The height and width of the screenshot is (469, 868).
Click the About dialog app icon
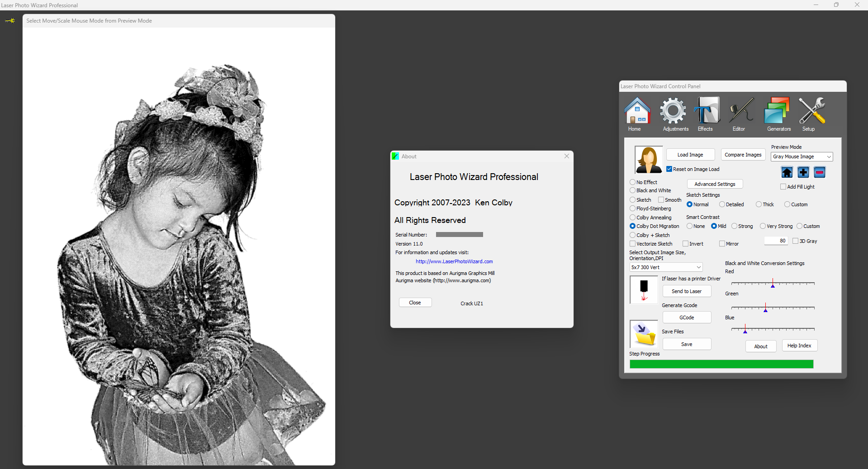[x=395, y=156]
